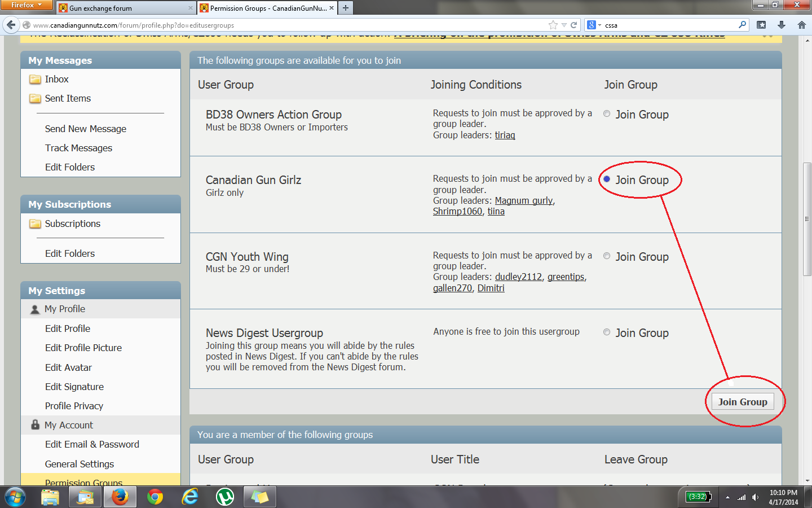Click the battery indicator showing 3:32
Image resolution: width=812 pixels, height=508 pixels.
[x=699, y=497]
